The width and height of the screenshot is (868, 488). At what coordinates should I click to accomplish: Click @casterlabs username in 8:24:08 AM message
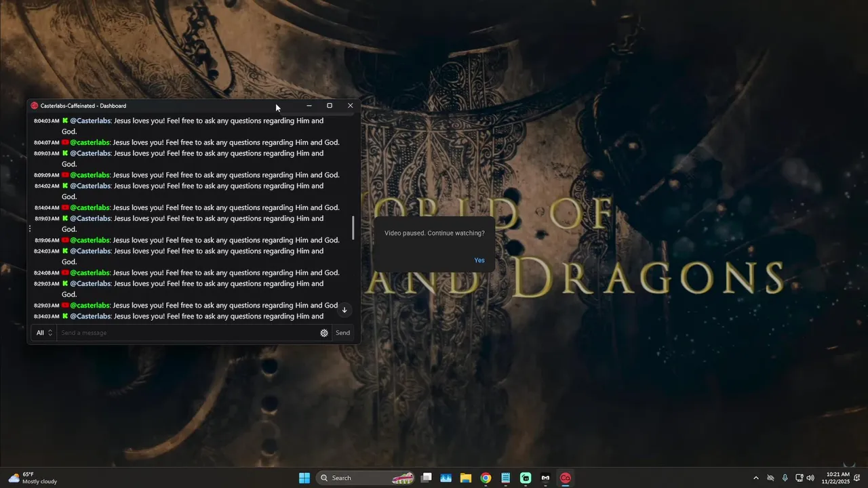coord(90,272)
